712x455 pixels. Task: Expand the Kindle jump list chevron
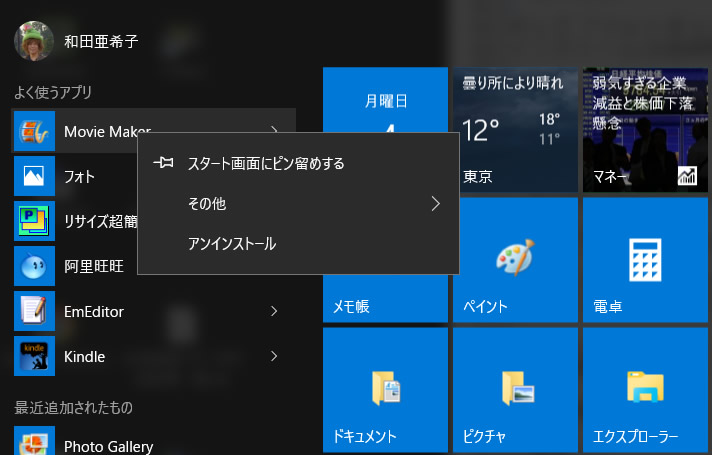(x=274, y=356)
